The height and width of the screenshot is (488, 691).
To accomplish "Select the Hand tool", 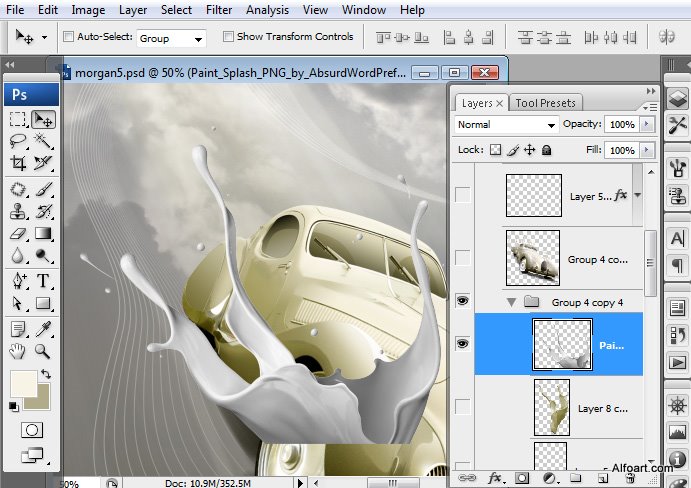I will 18,351.
